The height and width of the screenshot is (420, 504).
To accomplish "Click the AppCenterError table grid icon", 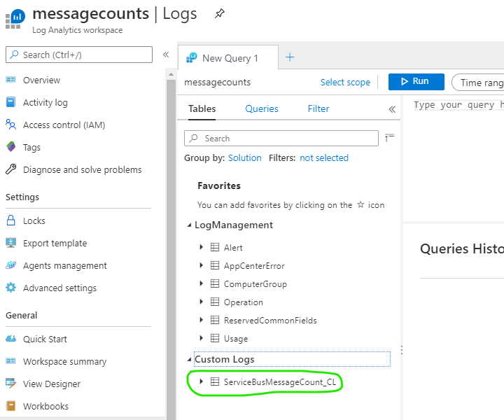I will pos(215,265).
